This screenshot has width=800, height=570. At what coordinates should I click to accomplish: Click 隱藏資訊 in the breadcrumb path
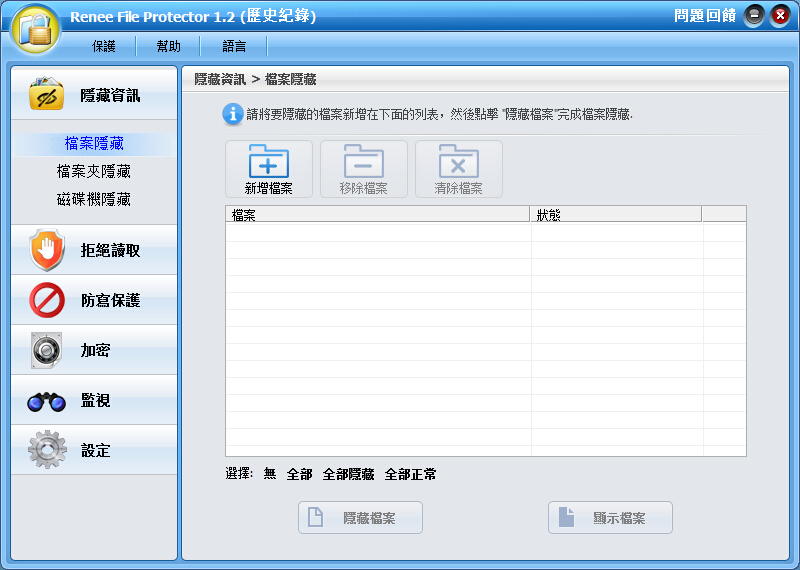click(x=220, y=79)
